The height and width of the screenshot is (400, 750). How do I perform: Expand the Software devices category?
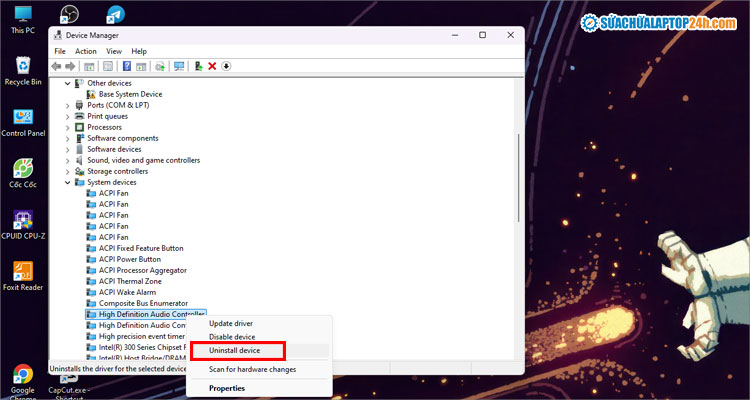coord(67,149)
